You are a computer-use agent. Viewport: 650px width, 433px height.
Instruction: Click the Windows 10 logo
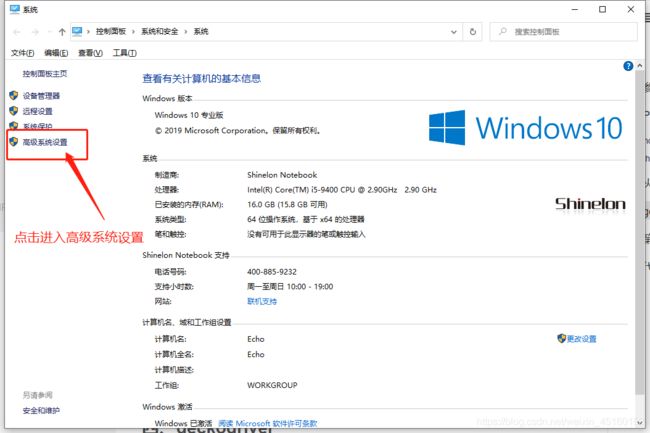[526, 128]
